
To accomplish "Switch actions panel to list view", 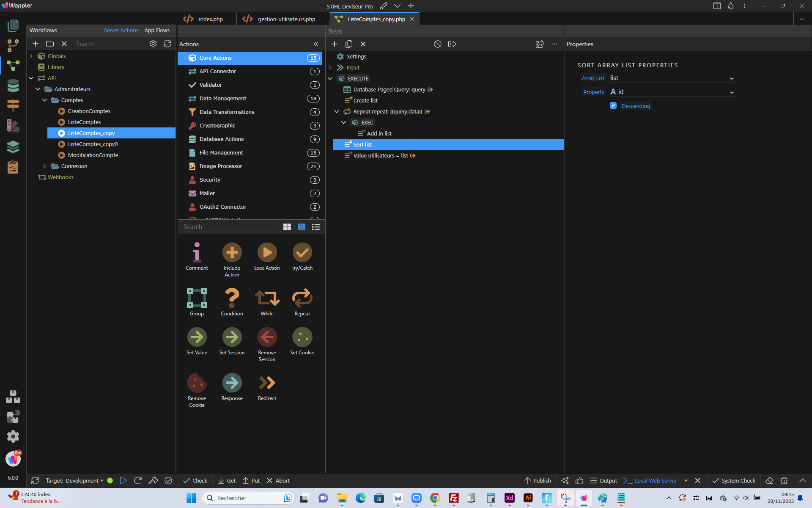I will pos(316,227).
